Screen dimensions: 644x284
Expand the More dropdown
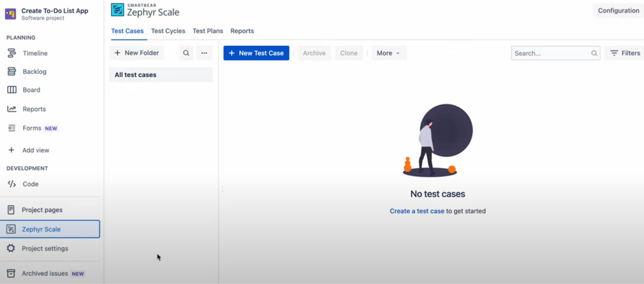tap(388, 53)
